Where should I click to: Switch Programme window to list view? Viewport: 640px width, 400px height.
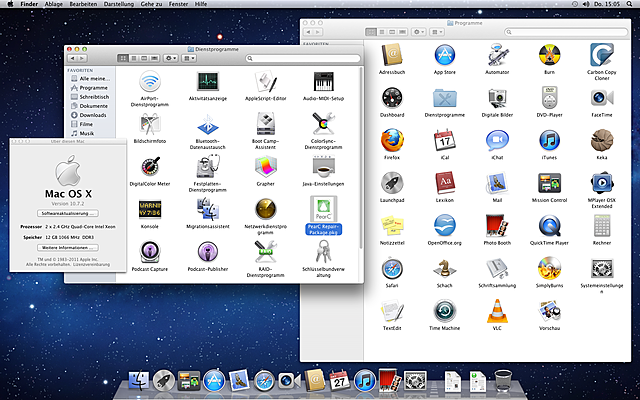coord(382,32)
